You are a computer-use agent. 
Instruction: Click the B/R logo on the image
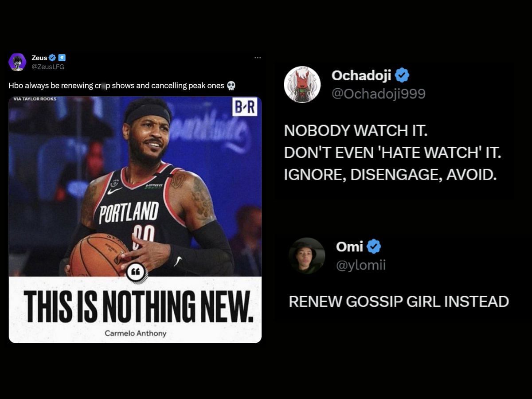245,109
